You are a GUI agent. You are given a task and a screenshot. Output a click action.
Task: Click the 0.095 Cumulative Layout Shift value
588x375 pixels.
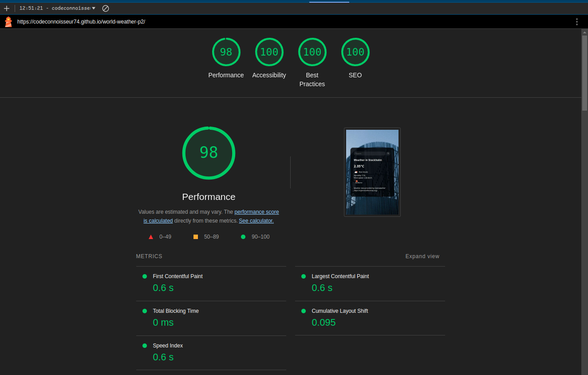pyautogui.click(x=324, y=323)
